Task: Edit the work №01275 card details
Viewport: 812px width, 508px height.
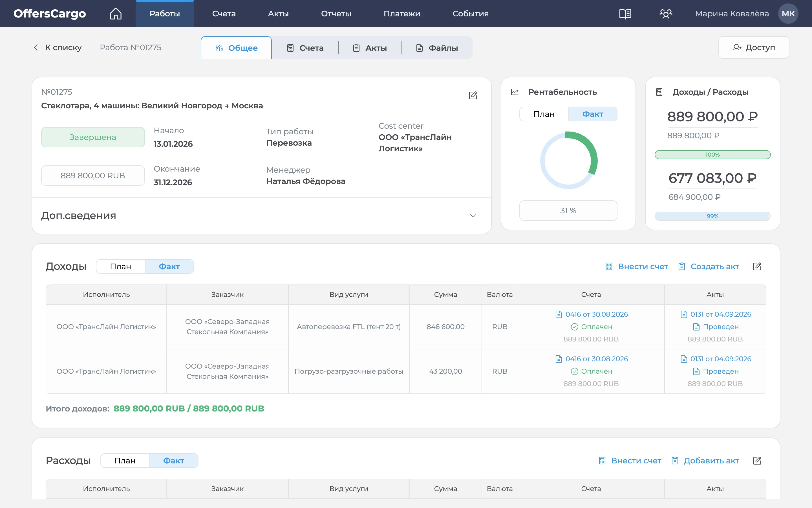Action: click(x=473, y=95)
